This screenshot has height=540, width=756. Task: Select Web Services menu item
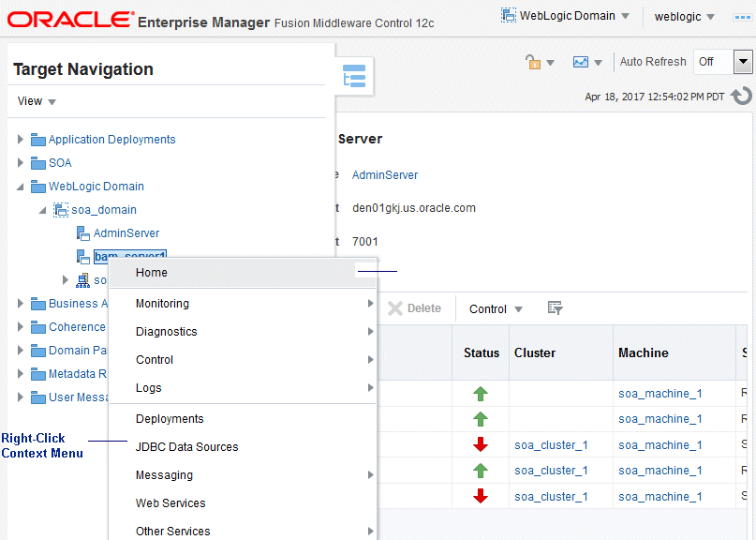click(243, 503)
